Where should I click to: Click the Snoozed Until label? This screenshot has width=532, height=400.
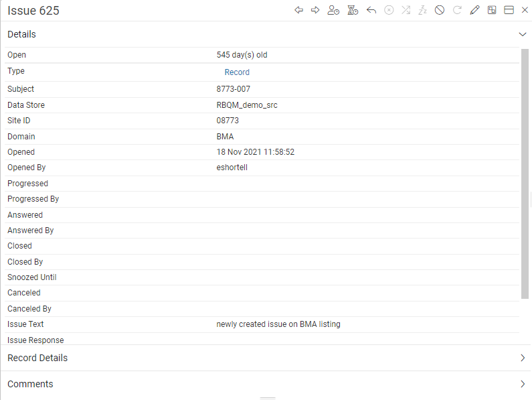coord(32,277)
